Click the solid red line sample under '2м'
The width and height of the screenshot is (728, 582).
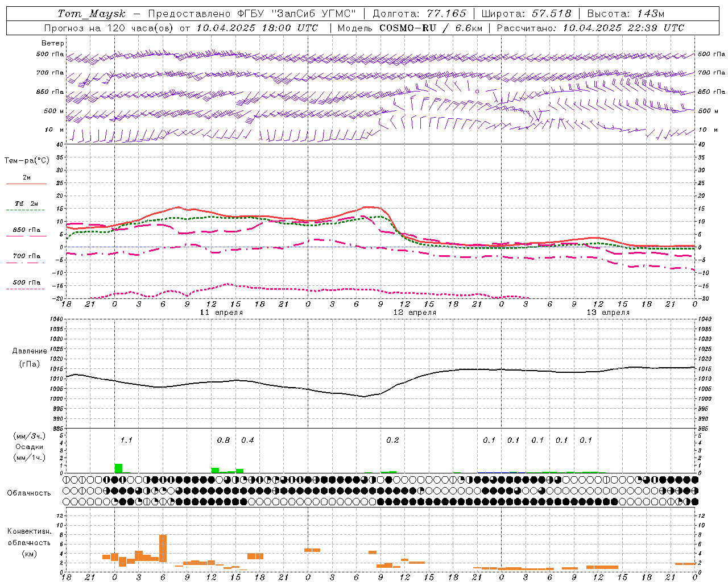click(26, 184)
